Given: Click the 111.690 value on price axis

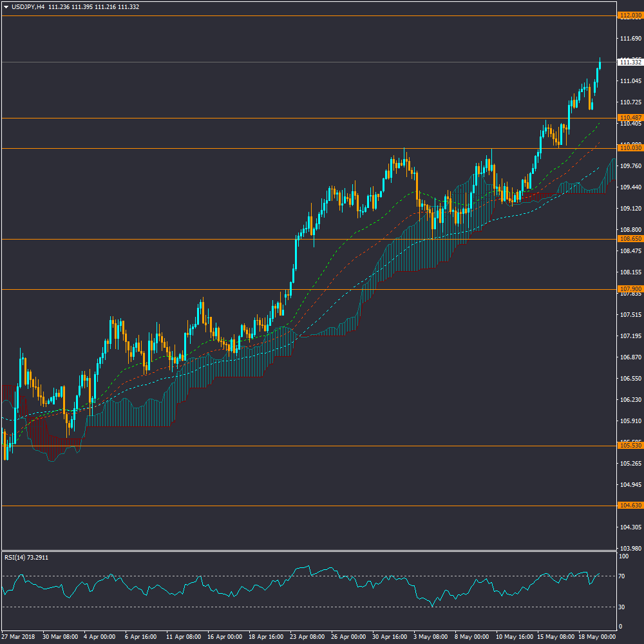Looking at the screenshot, I should coord(630,39).
